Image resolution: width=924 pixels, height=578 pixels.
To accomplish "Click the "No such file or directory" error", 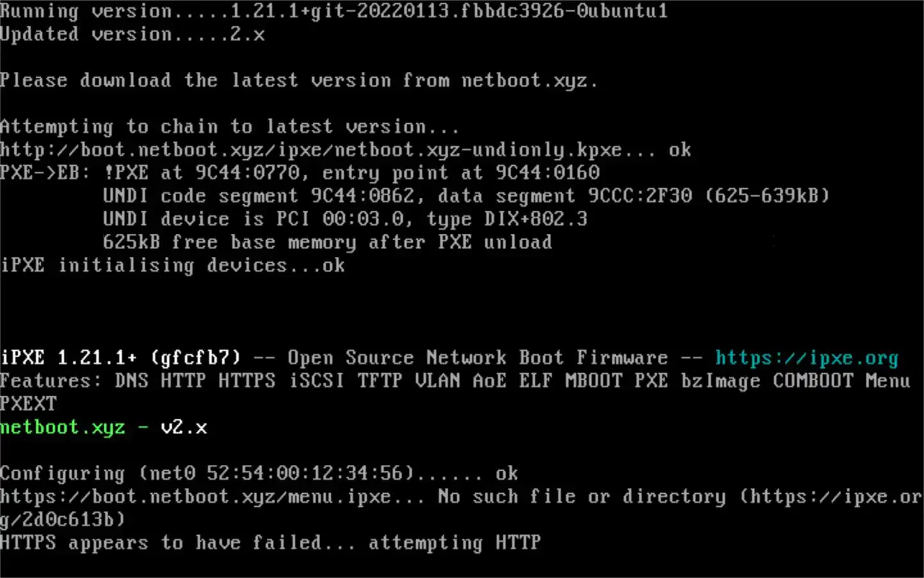I will [x=581, y=496].
